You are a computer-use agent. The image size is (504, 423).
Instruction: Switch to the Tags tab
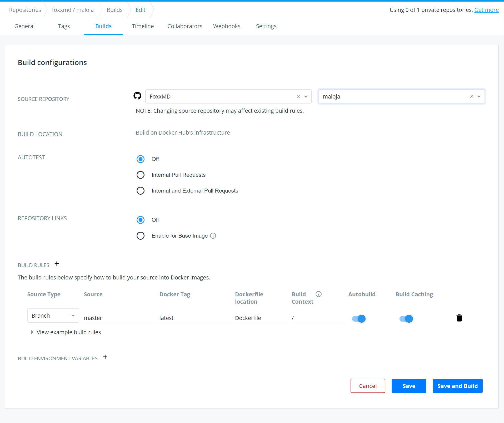pyautogui.click(x=64, y=26)
